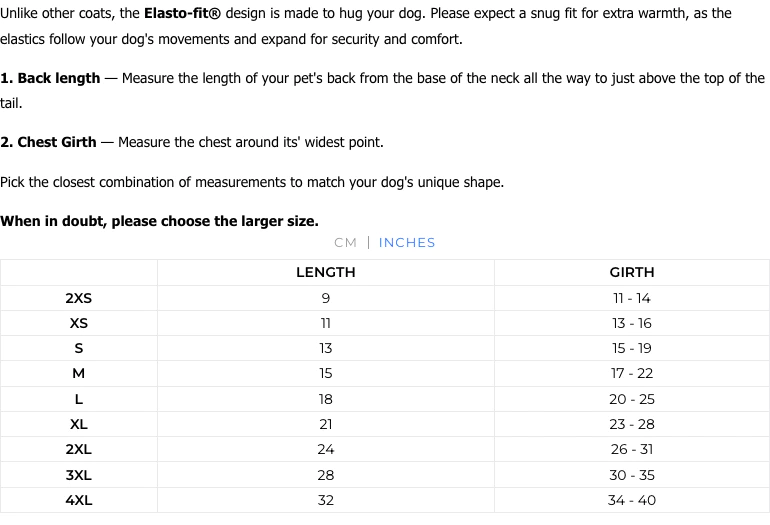The width and height of the screenshot is (770, 525).
Task: Click the LENGTH column header
Action: click(325, 272)
